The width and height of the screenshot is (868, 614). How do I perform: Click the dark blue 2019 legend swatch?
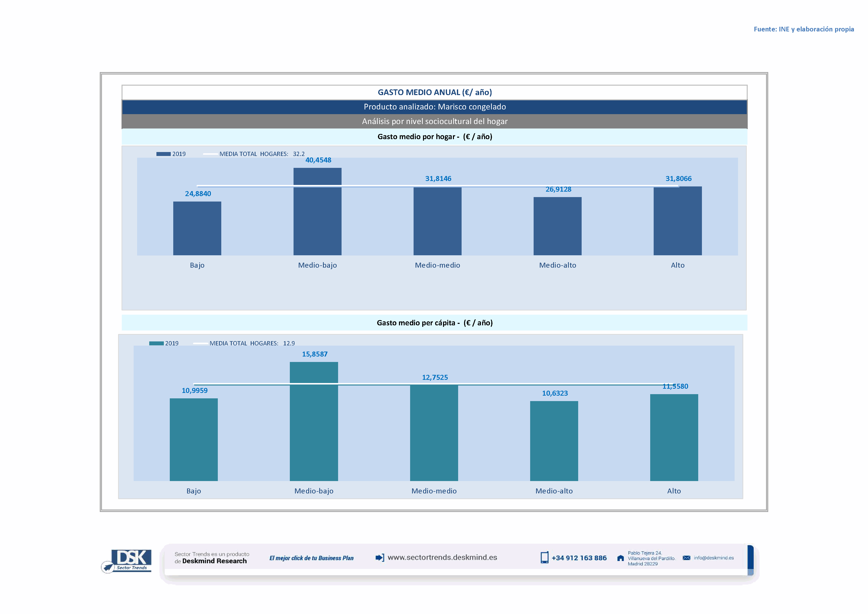coord(163,154)
